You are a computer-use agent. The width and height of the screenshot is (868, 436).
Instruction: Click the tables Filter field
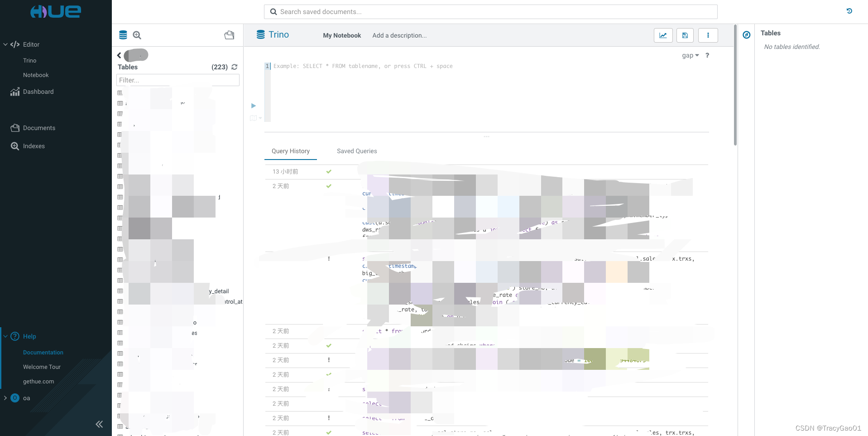[x=177, y=80]
